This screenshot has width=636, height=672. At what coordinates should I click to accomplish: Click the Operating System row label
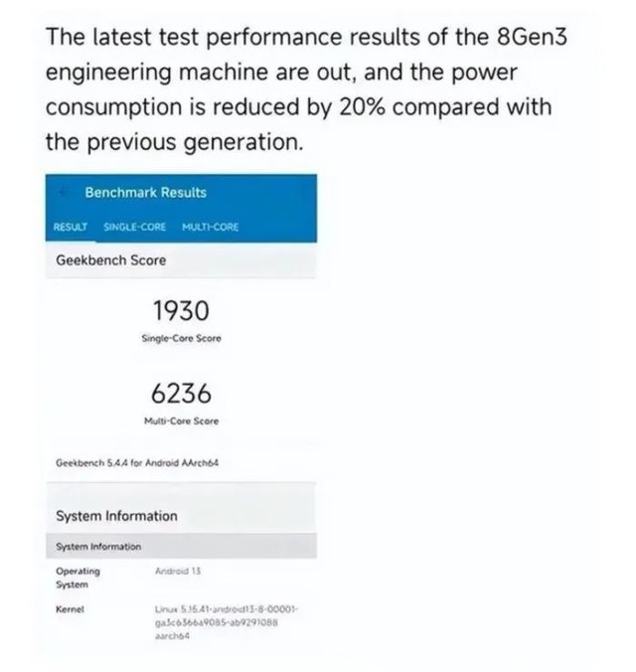coord(77,578)
